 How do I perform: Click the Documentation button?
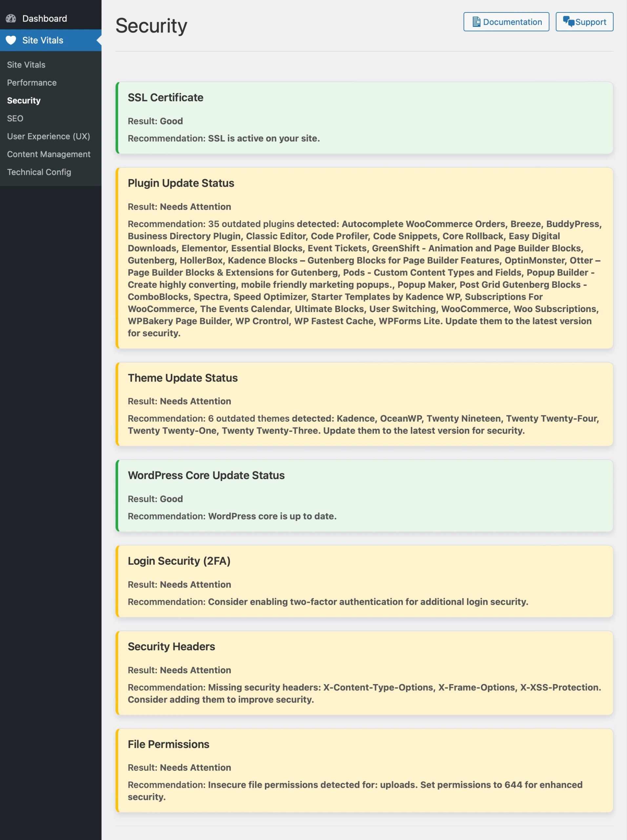[x=506, y=22]
